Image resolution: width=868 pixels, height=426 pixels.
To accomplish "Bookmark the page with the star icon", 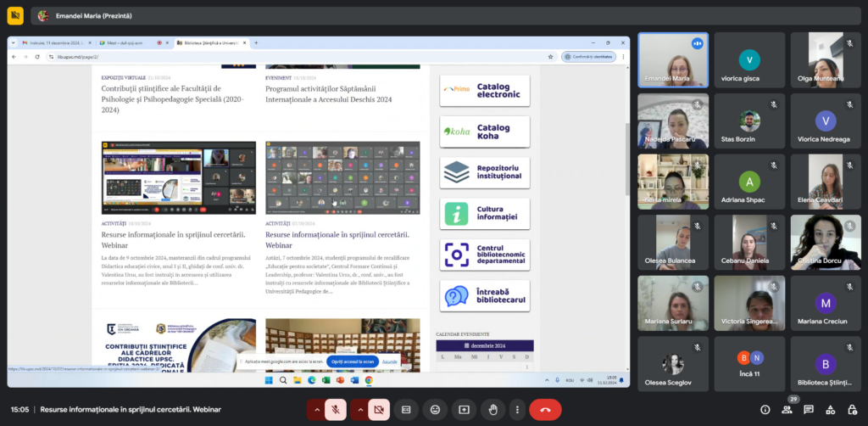I will pyautogui.click(x=550, y=57).
